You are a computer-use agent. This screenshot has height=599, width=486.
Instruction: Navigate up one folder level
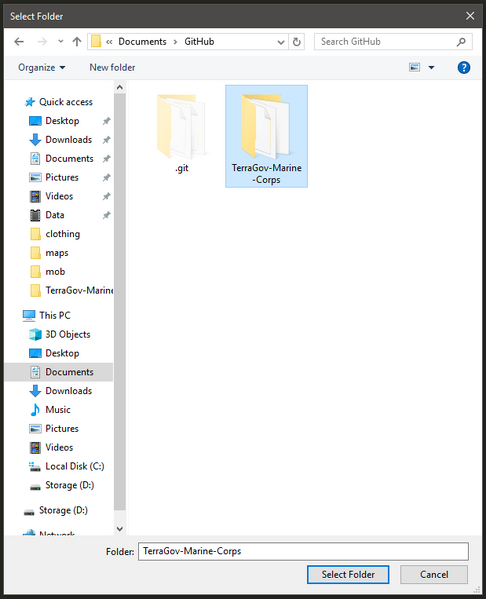click(77, 41)
